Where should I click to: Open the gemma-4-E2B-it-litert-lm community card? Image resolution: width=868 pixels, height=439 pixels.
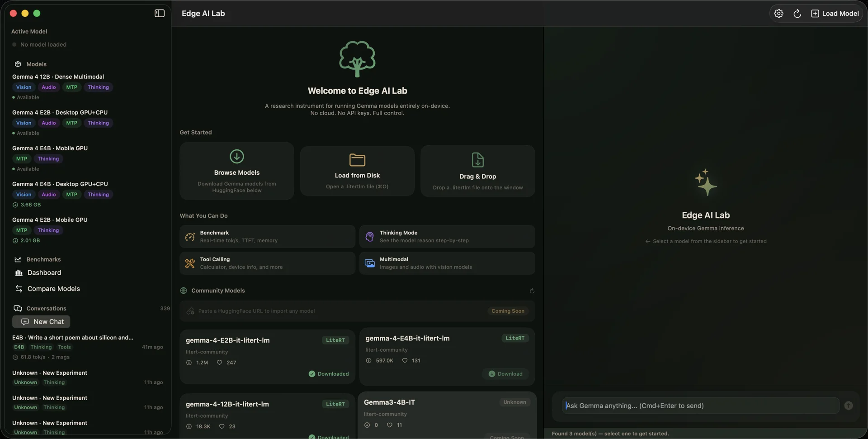(267, 357)
